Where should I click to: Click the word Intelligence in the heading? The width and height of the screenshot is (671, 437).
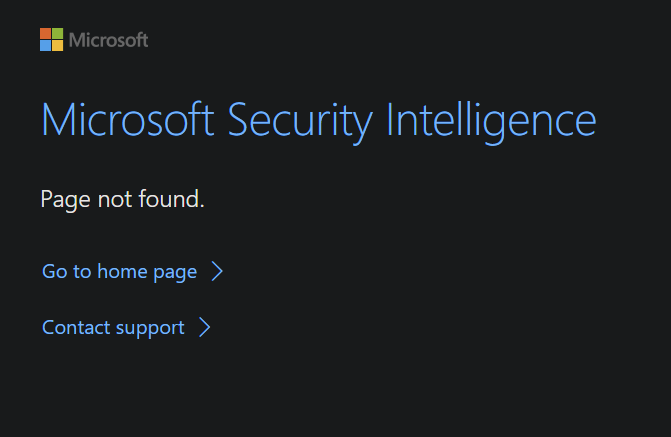tap(492, 121)
